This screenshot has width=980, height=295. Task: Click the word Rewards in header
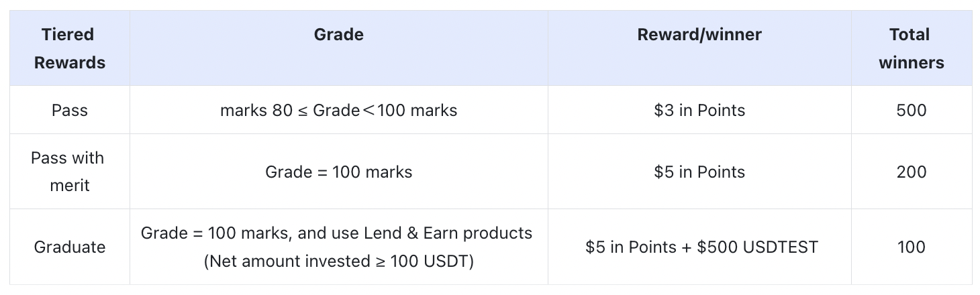[x=70, y=62]
